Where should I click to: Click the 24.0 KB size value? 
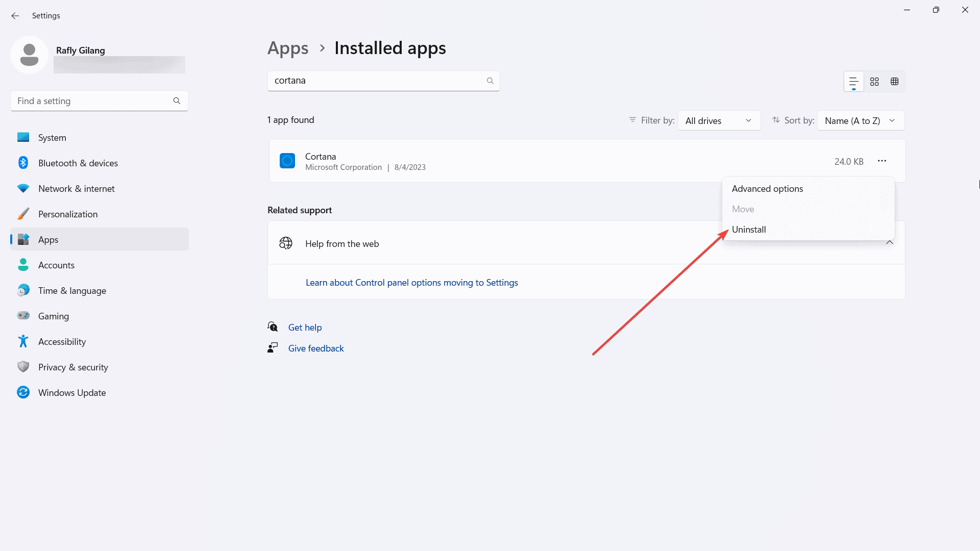point(849,162)
